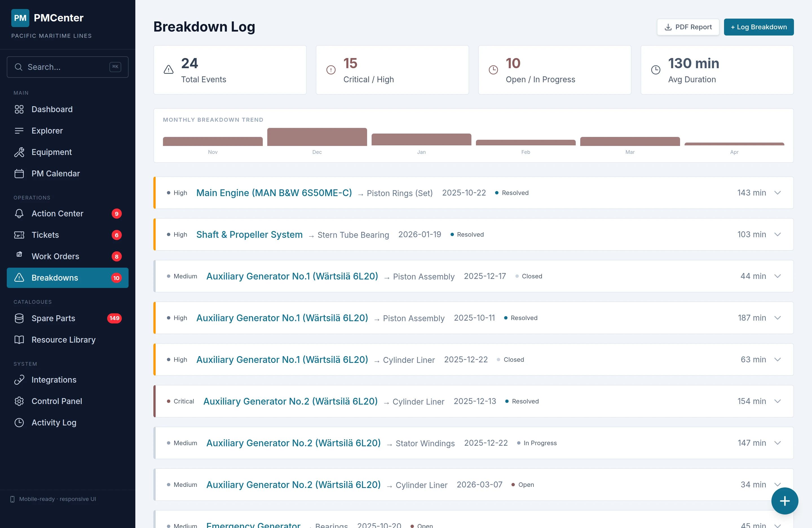Open Work Orders in the sidebar

click(x=55, y=256)
